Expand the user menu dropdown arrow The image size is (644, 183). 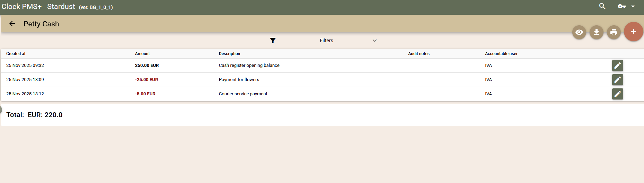[633, 6]
